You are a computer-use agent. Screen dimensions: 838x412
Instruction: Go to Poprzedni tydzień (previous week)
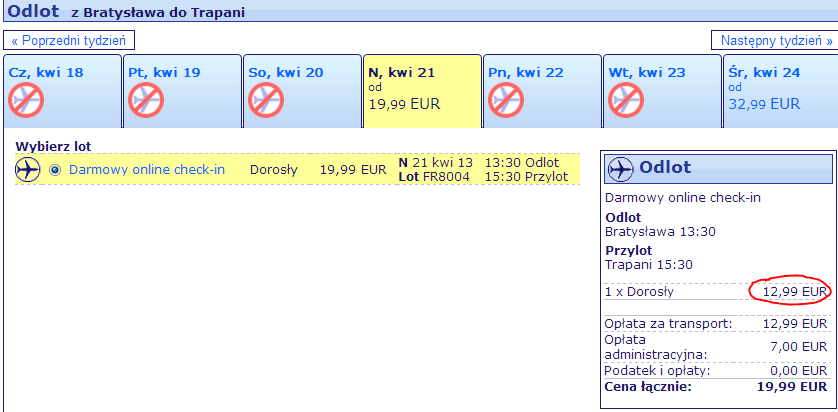69,40
